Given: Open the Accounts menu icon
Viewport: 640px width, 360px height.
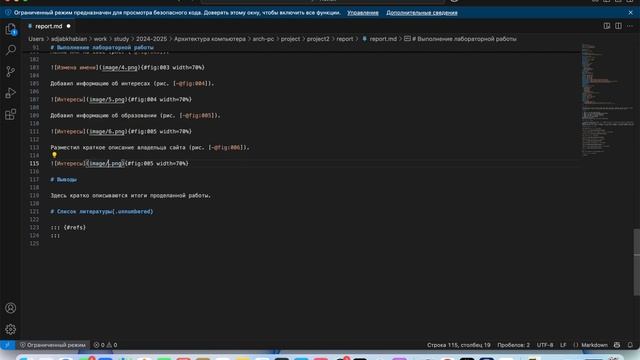Looking at the screenshot, I should pyautogui.click(x=11, y=308).
